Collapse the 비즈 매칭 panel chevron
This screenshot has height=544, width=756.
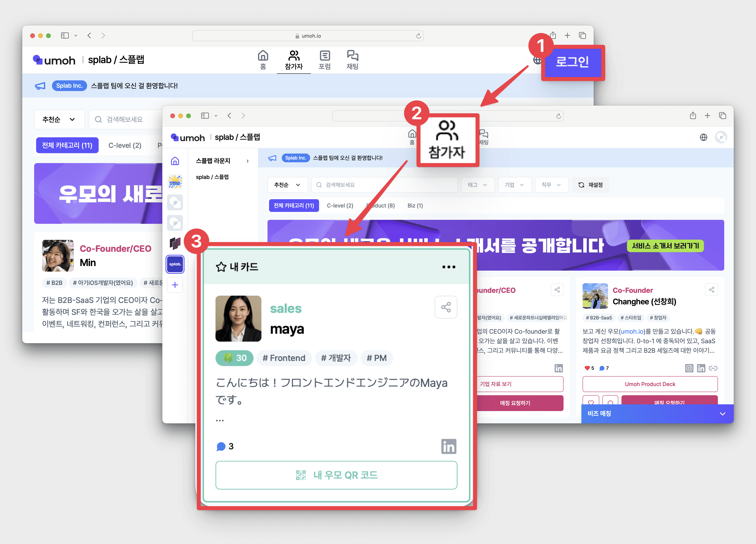coord(722,414)
